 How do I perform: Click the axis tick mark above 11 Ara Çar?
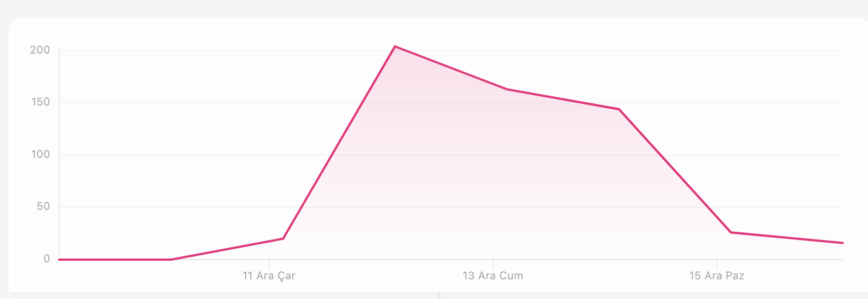point(269,263)
